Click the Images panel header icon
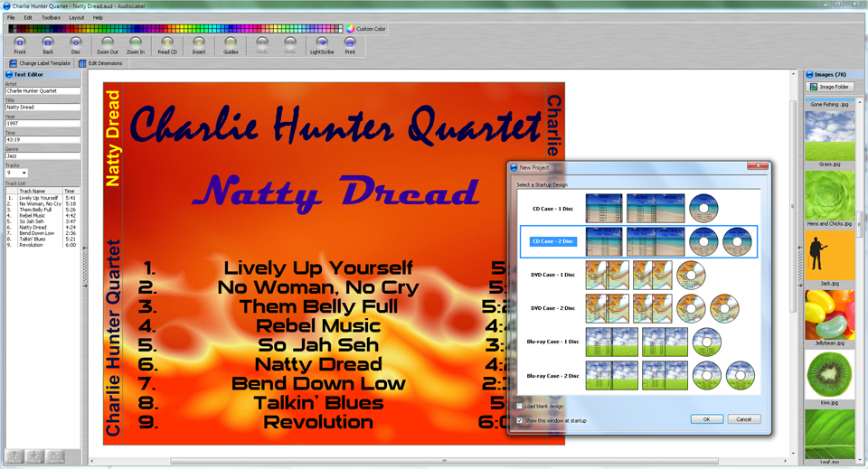 tap(810, 74)
